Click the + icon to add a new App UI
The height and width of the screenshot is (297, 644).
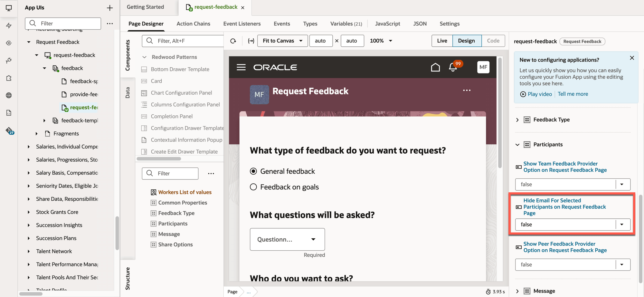[110, 7]
